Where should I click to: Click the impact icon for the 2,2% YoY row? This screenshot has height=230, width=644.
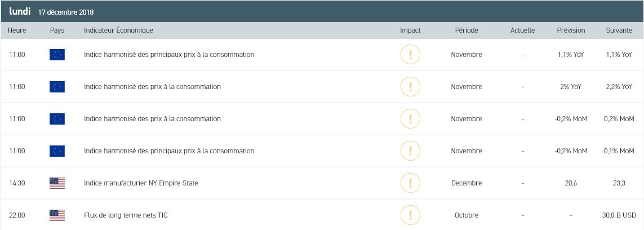[x=410, y=87]
